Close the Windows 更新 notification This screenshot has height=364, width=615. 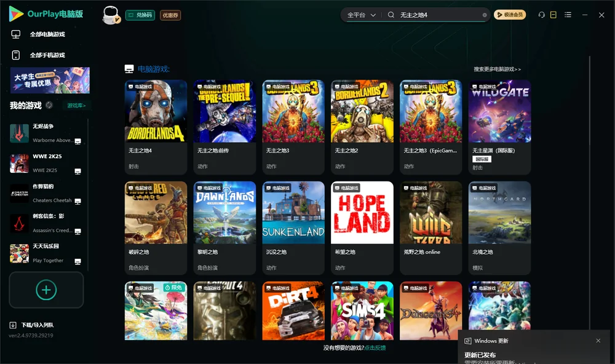[x=598, y=341]
